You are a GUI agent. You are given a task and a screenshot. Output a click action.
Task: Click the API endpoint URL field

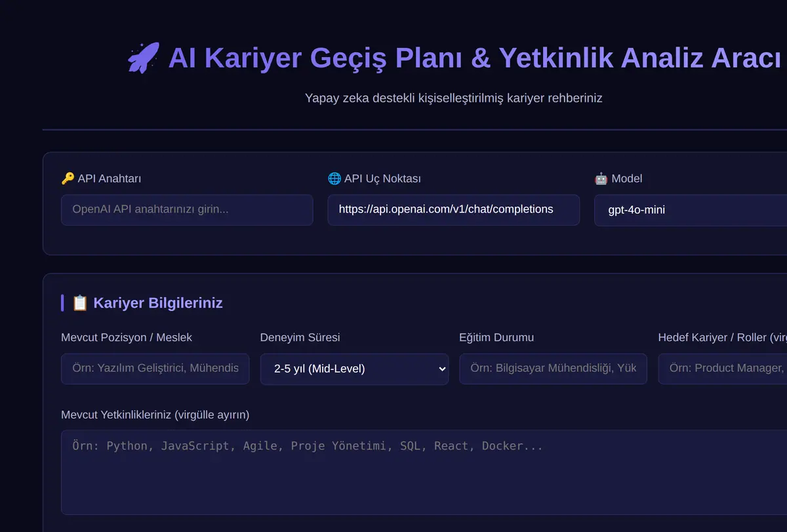[454, 210]
